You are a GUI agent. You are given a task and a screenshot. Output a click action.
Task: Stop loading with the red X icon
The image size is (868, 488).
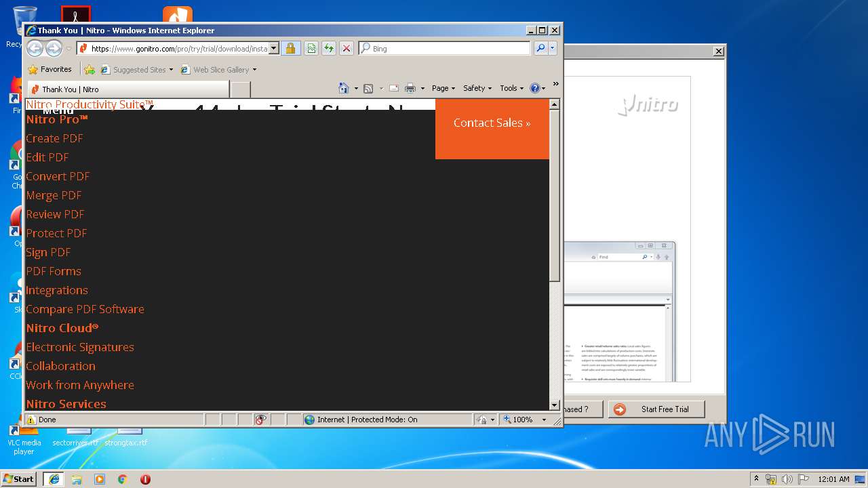point(346,48)
